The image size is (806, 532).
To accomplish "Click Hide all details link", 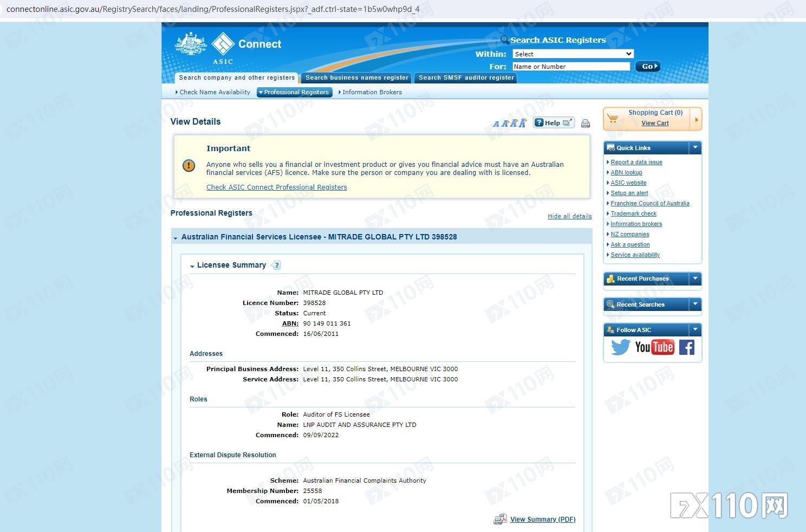I will 570,216.
